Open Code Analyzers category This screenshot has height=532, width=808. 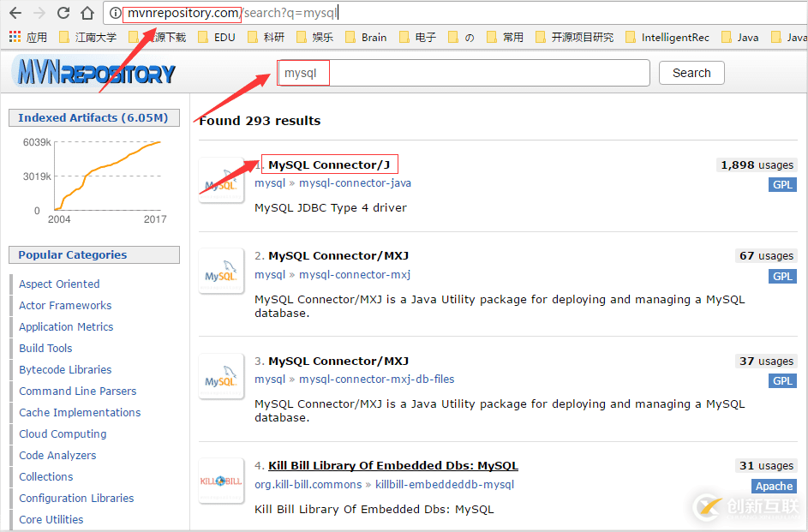pyautogui.click(x=57, y=455)
